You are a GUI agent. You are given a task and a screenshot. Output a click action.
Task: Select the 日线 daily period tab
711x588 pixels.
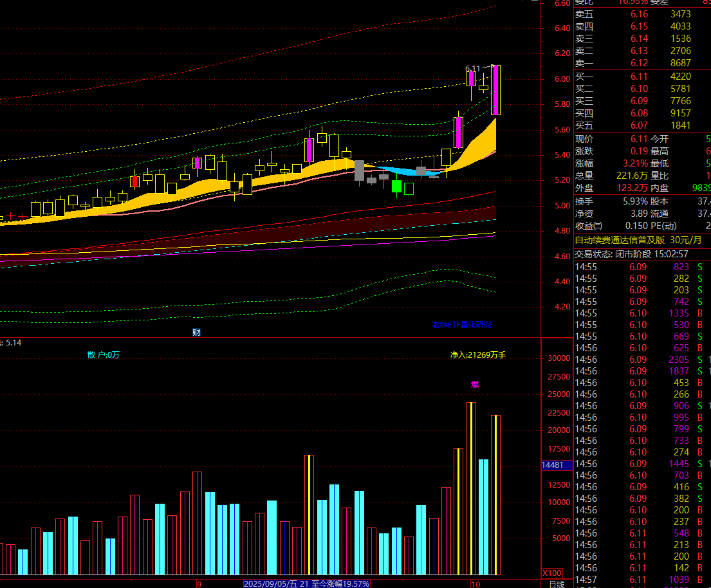[x=557, y=584]
